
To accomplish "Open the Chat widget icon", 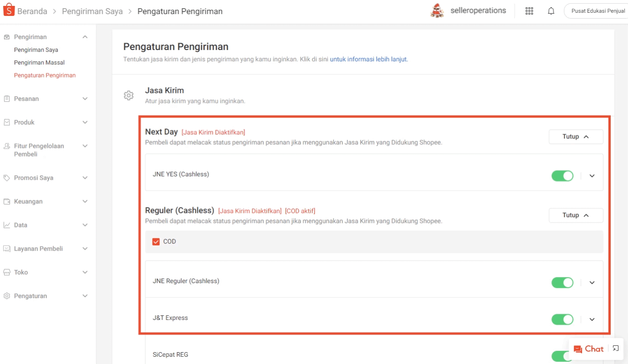I will pos(578,349).
